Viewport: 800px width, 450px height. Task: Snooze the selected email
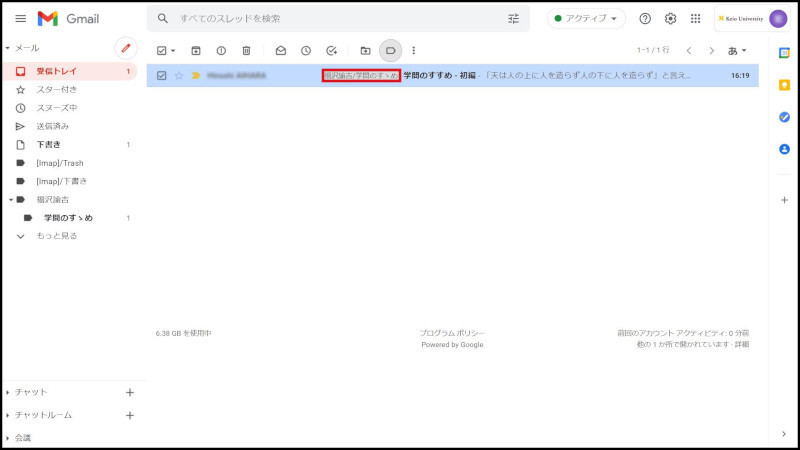click(x=306, y=50)
